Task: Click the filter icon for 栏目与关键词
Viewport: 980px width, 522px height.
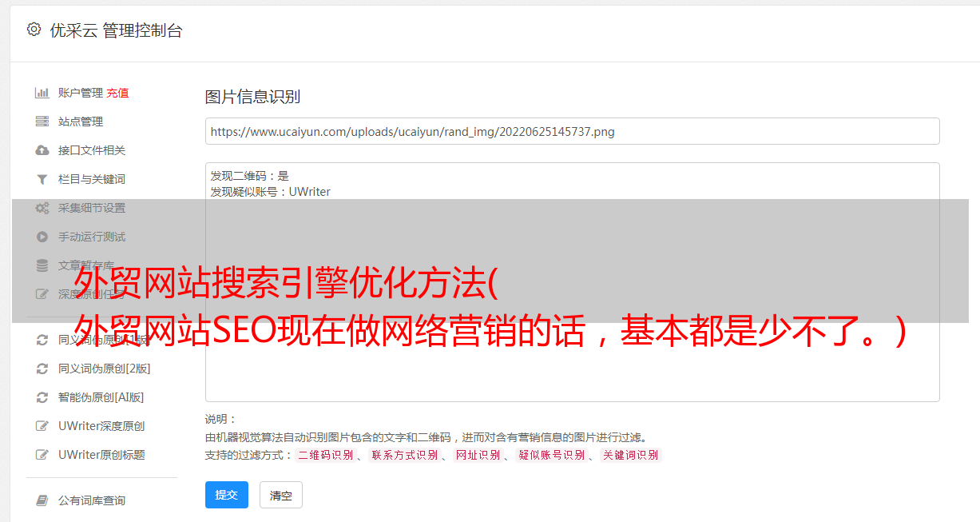Action: pos(42,179)
